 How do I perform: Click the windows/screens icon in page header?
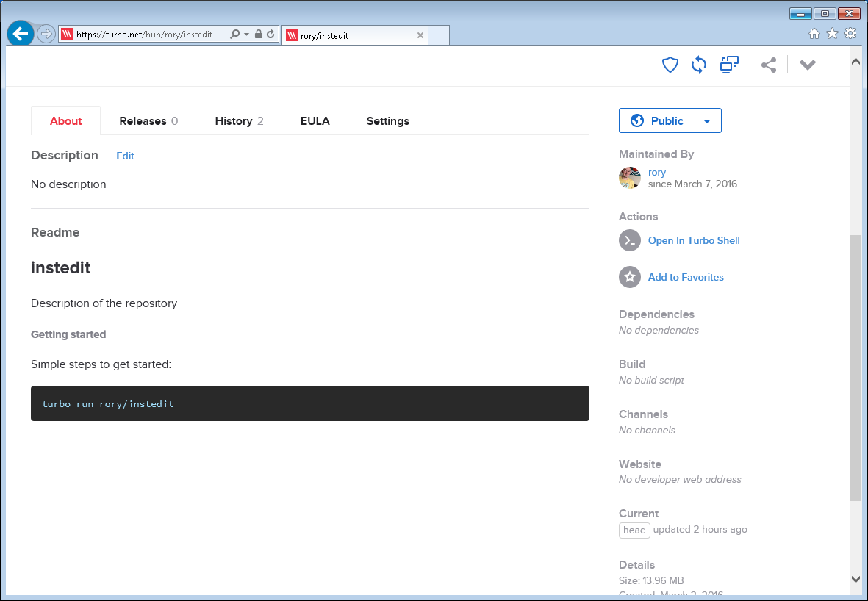[729, 65]
